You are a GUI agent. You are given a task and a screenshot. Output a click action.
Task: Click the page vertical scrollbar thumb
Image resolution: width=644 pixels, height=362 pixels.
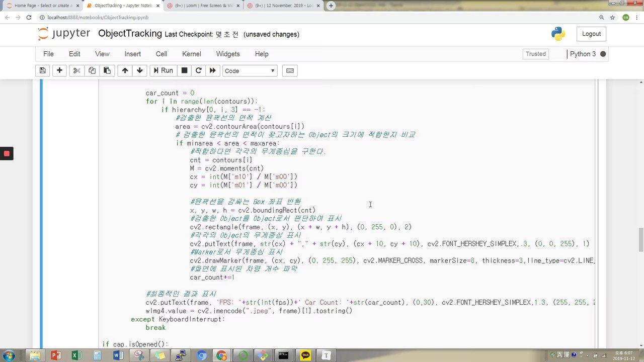(x=640, y=240)
